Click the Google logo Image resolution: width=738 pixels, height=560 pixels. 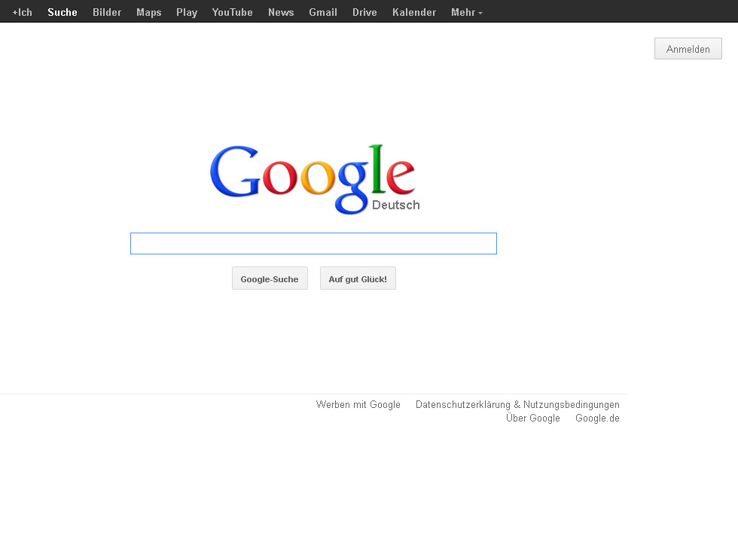(x=315, y=179)
